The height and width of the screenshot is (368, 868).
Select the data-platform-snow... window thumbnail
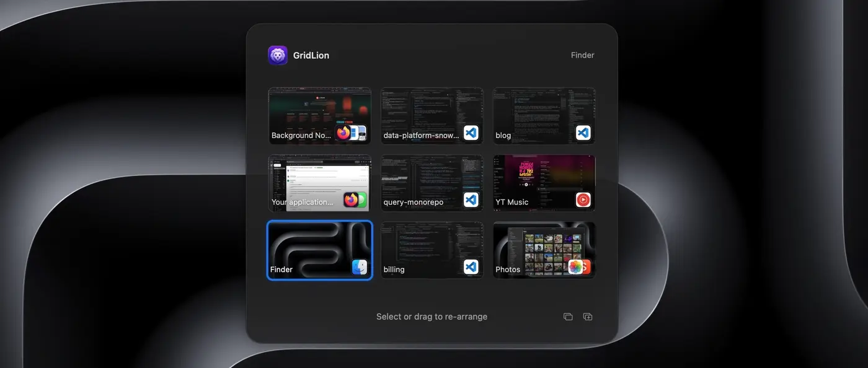tap(432, 116)
